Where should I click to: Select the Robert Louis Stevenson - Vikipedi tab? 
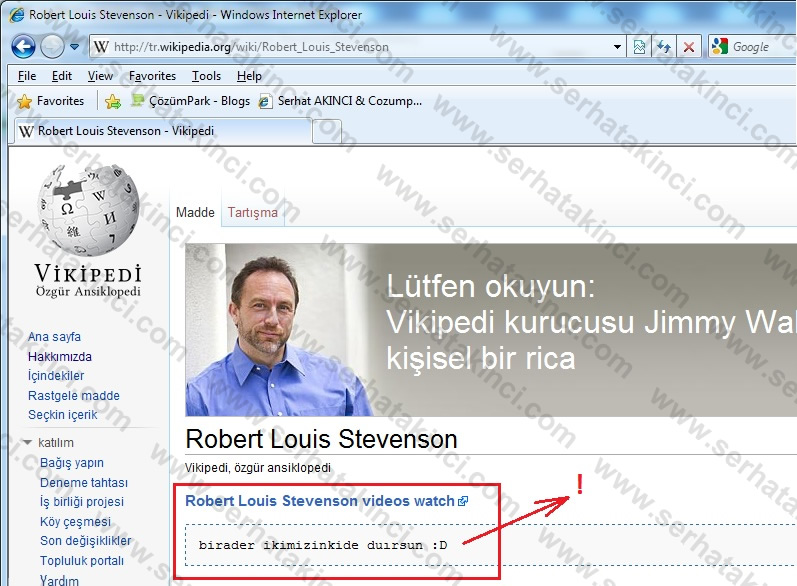click(x=163, y=131)
